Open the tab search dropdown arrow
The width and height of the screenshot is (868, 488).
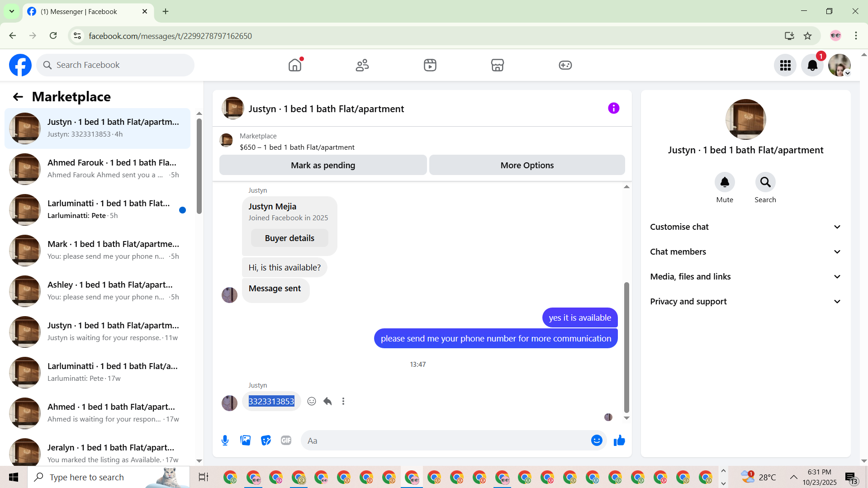tap(12, 11)
